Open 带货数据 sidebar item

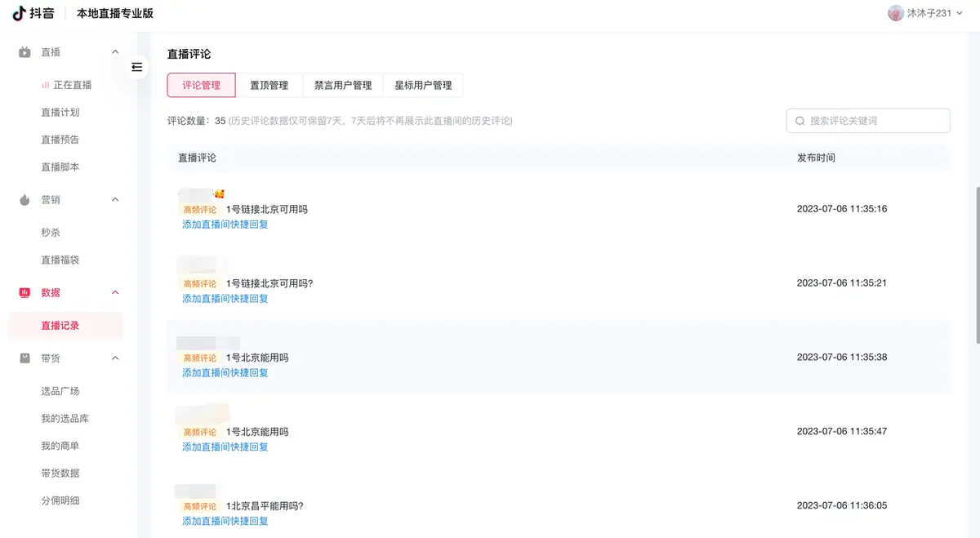60,474
